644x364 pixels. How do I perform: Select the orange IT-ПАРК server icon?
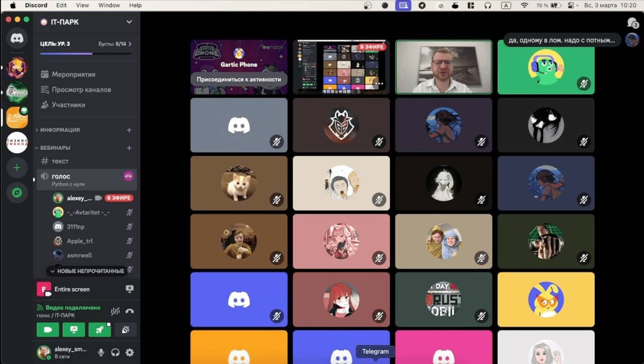pos(17,117)
